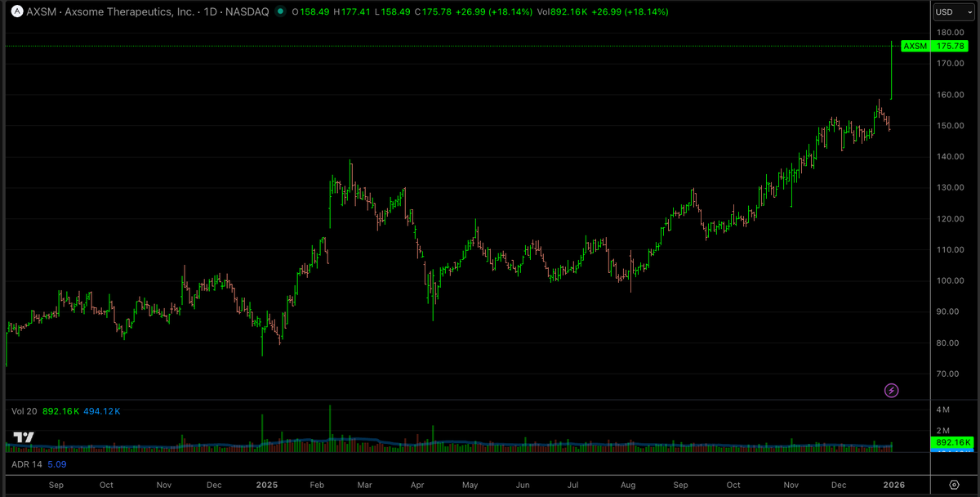Click the Sep label at time axis start
The height and width of the screenshot is (497, 980).
click(56, 485)
